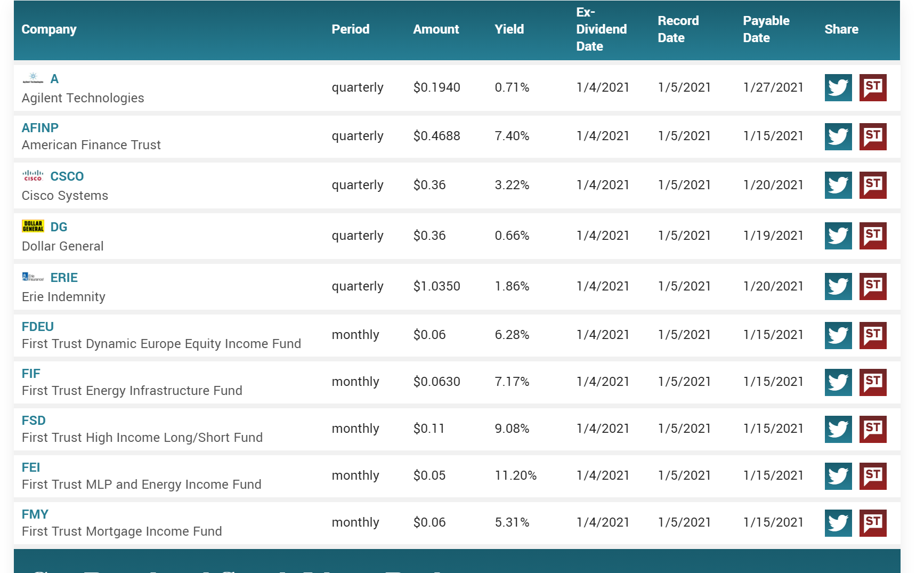Image resolution: width=924 pixels, height=573 pixels.
Task: Open FSD ticker link
Action: tap(34, 421)
